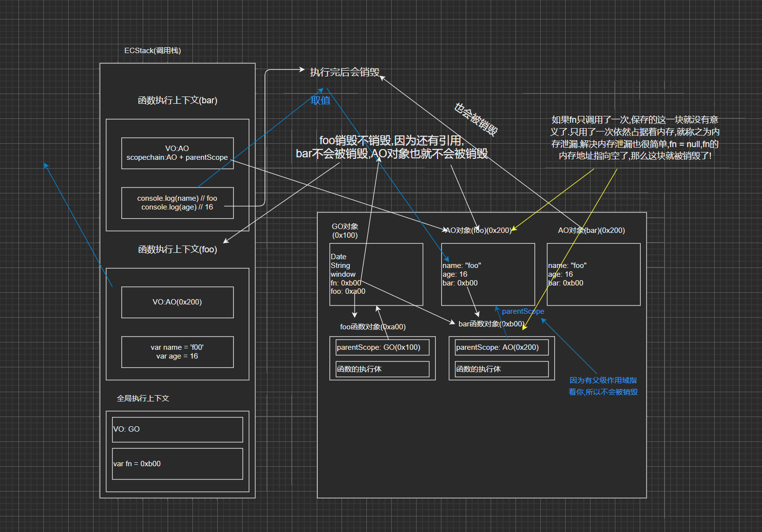Image resolution: width=762 pixels, height=532 pixels.
Task: Click the 全局执行上下文 label
Action: pyautogui.click(x=143, y=399)
